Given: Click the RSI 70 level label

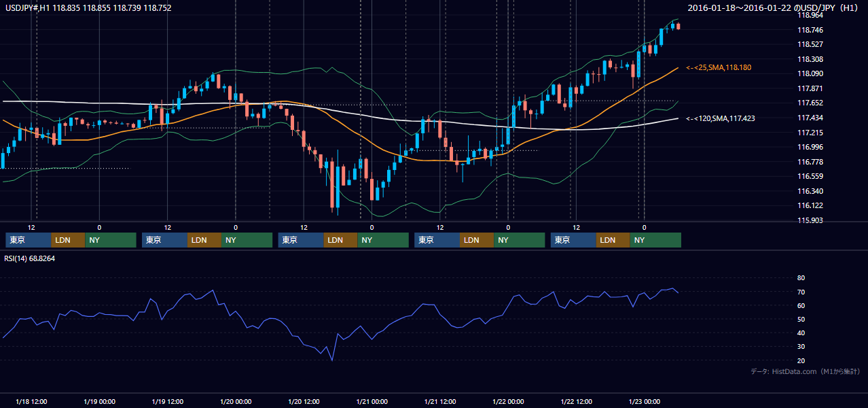Looking at the screenshot, I should coord(801,292).
